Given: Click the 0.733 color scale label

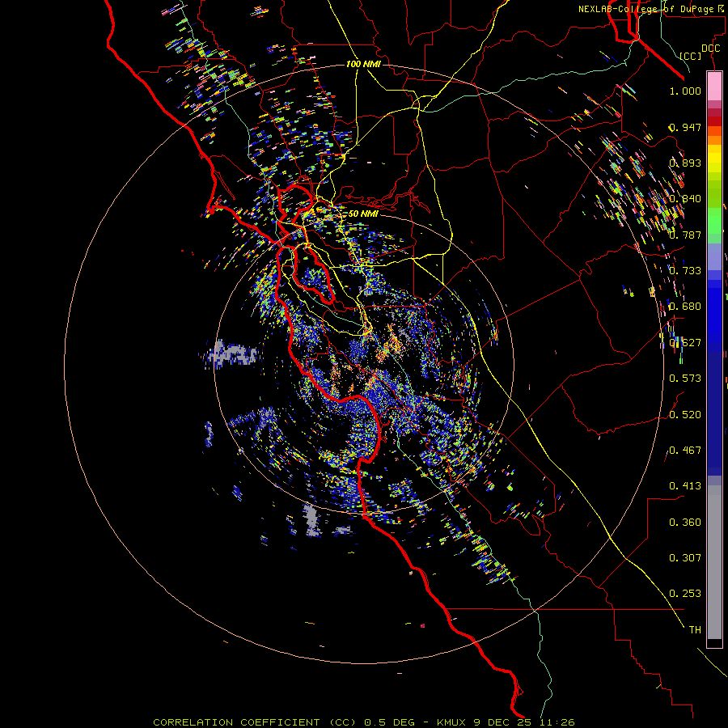Looking at the screenshot, I should pyautogui.click(x=685, y=271).
